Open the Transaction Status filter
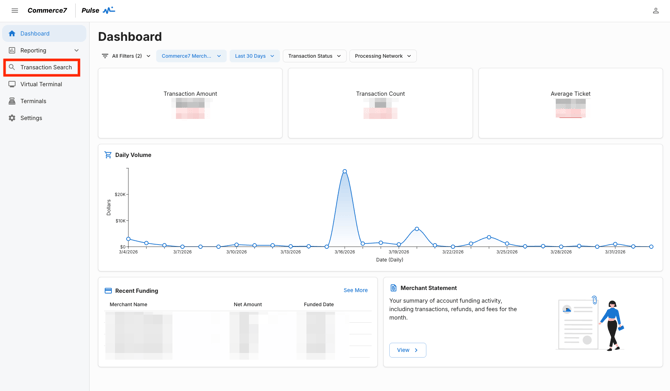The image size is (670, 391). [314, 56]
